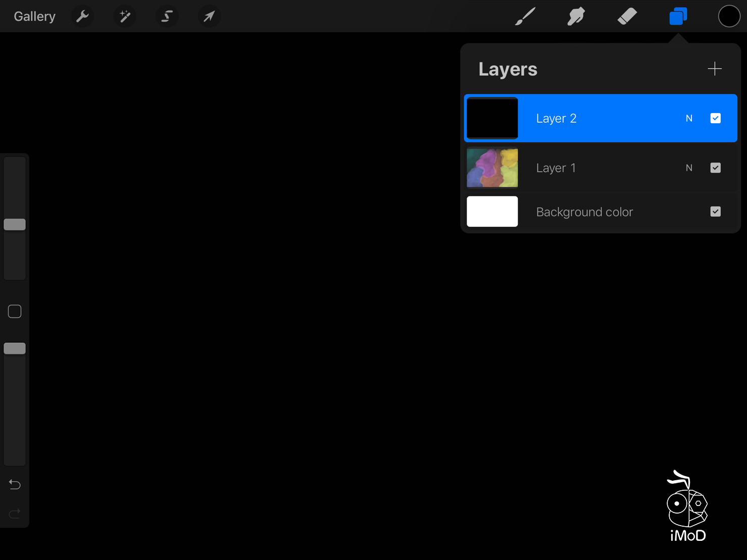Toggle Background color visibility checkbox
This screenshot has height=560, width=747.
click(715, 212)
